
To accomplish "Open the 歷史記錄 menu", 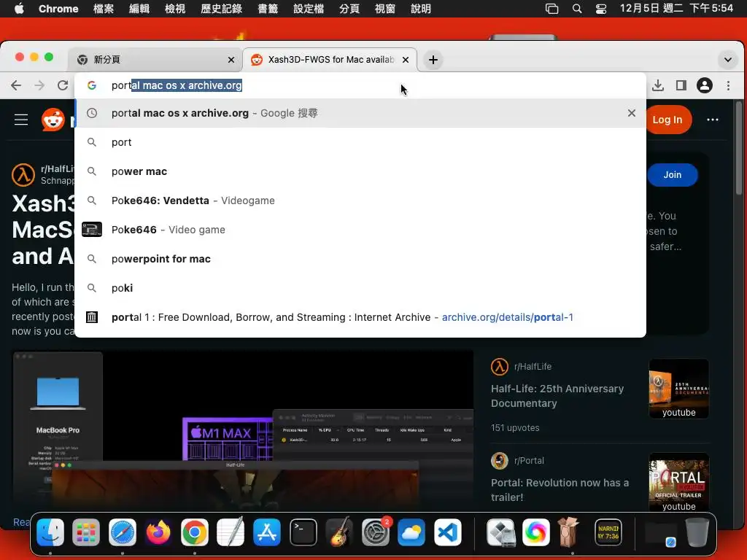I will (x=221, y=9).
